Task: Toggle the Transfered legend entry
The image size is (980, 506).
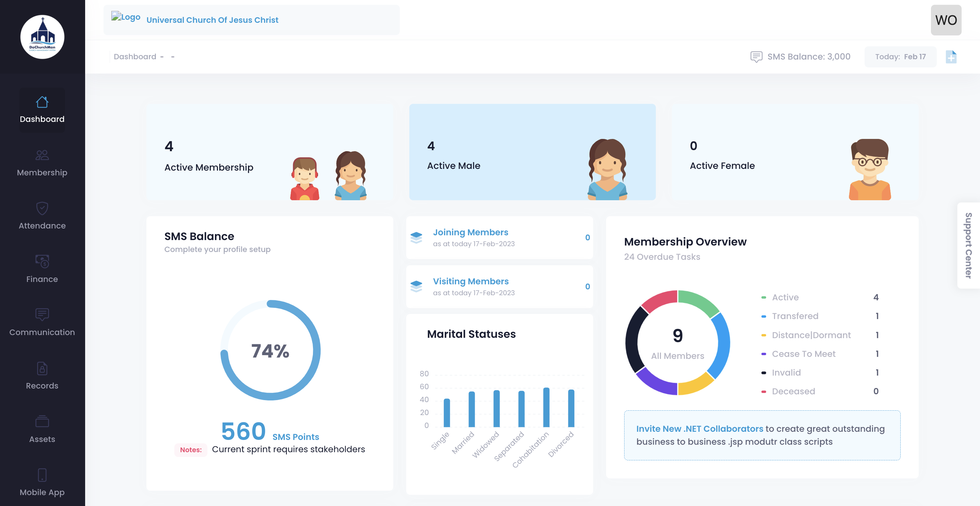Action: pos(795,316)
